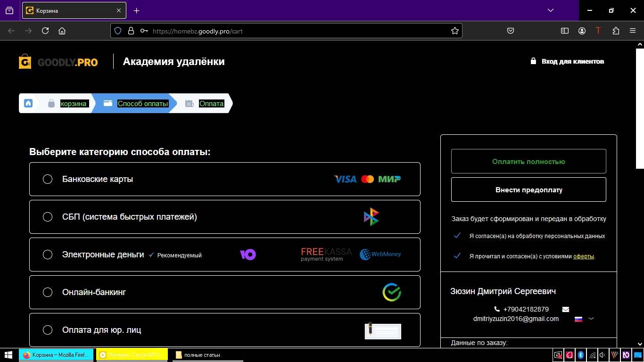Open a new tab with the plus button
Screen dimensions: 644x362
point(136,10)
